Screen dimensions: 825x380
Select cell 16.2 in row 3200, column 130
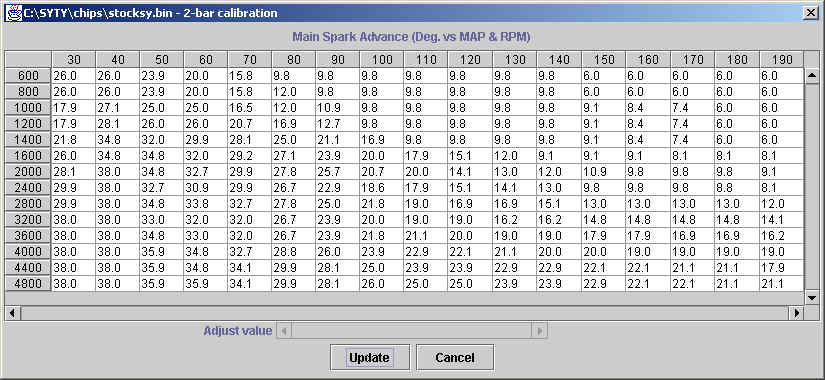[514, 219]
